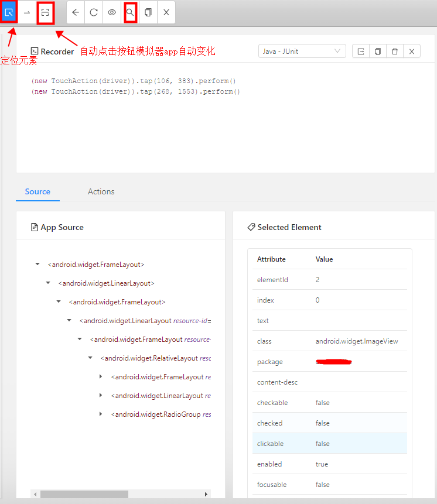This screenshot has height=504, width=437.
Task: Expand child android.widget.FrameLayout node arrow
Action: [x=101, y=376]
